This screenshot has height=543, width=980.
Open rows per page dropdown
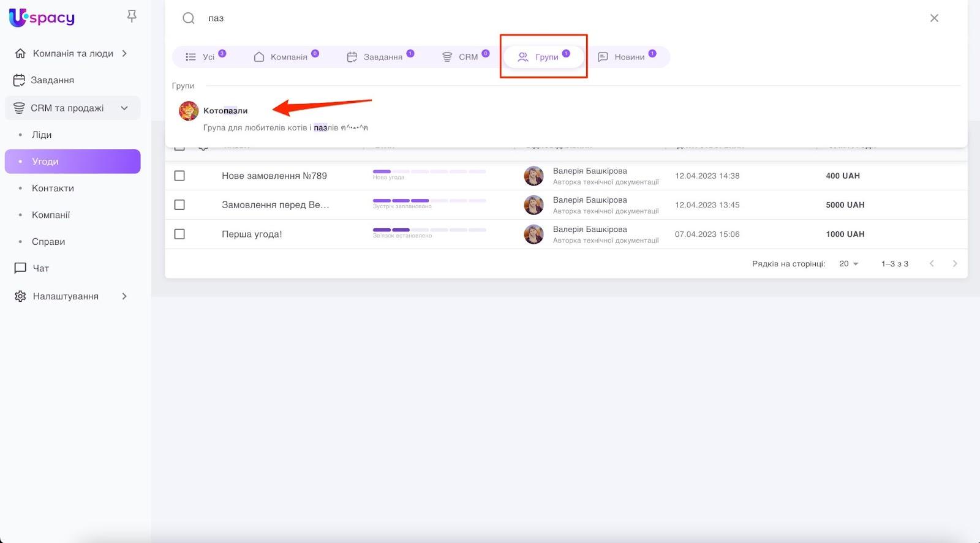click(x=849, y=264)
